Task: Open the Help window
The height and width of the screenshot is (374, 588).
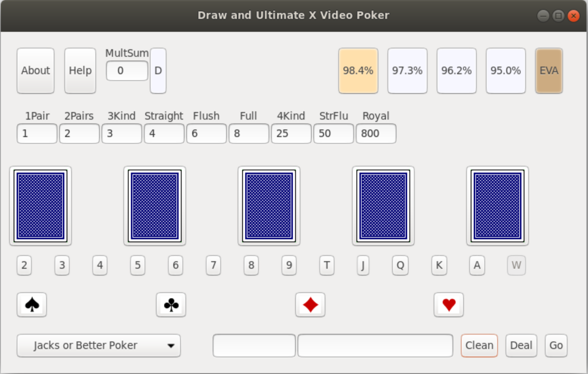Action: [x=80, y=71]
